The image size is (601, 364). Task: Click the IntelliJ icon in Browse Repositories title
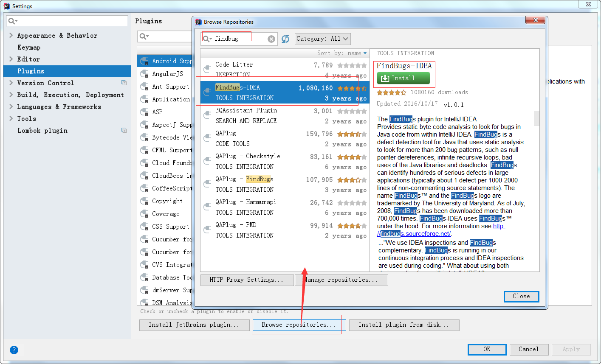[198, 22]
